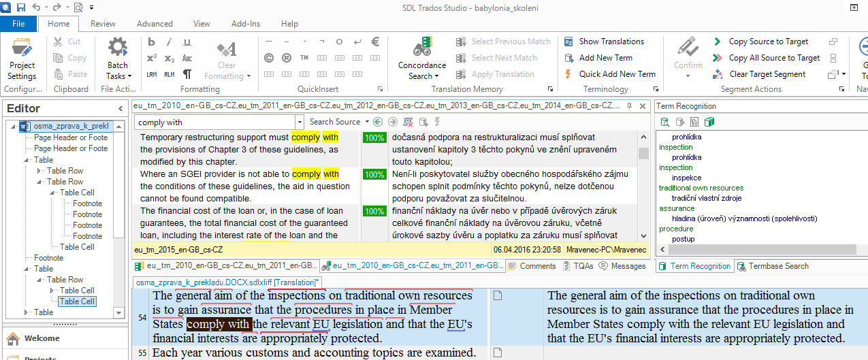The width and height of the screenshot is (868, 360).
Task: Apply italic formatting
Action: 169,42
